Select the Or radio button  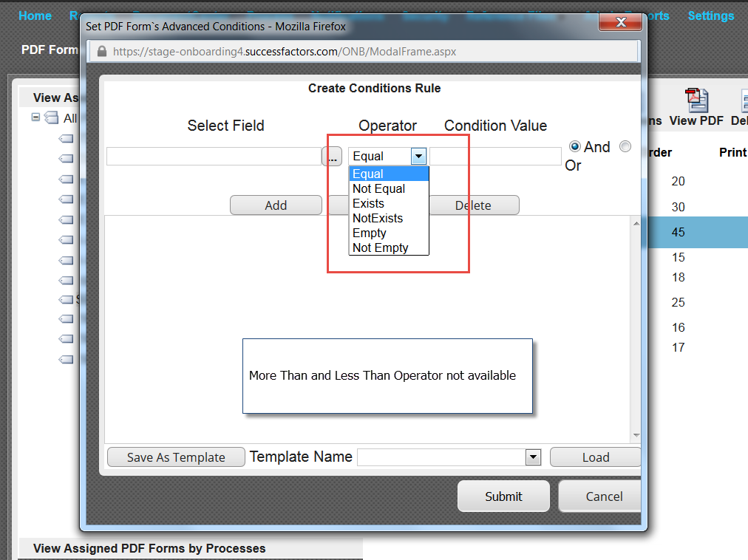pos(625,146)
